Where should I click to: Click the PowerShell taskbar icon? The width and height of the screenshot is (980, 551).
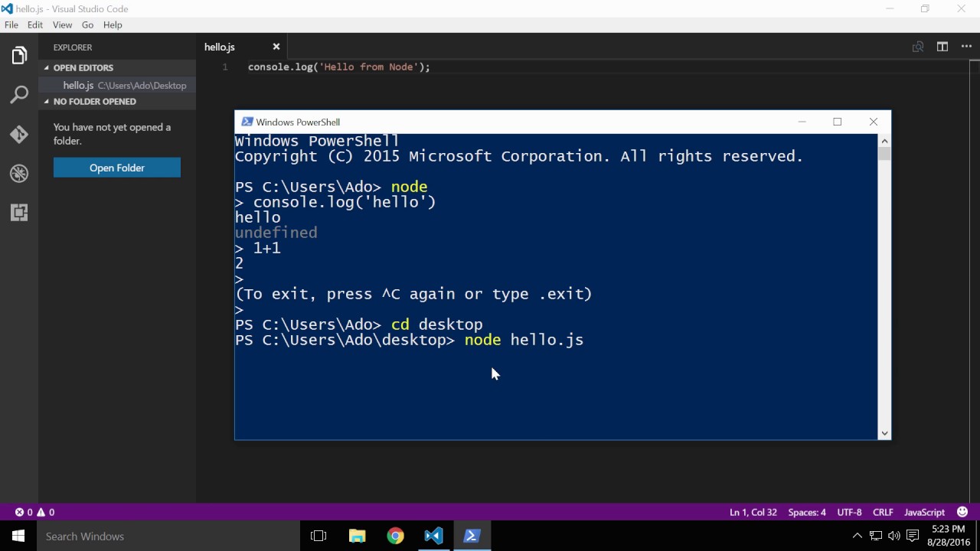pyautogui.click(x=472, y=536)
